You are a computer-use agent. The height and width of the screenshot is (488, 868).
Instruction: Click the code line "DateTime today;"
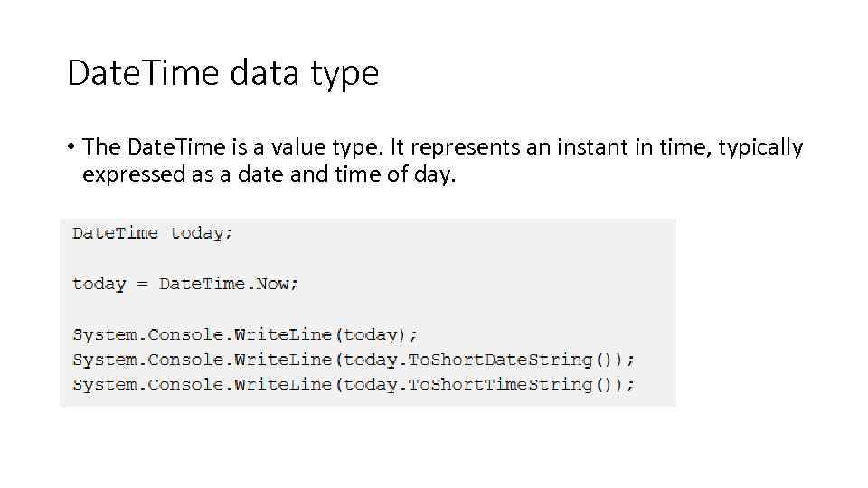(152, 233)
